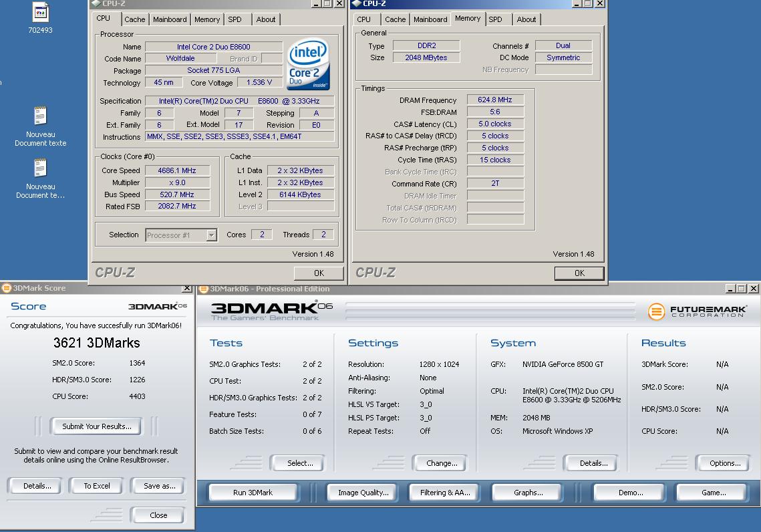Open About tab in left CPU-Z window
The width and height of the screenshot is (761, 532).
click(265, 19)
